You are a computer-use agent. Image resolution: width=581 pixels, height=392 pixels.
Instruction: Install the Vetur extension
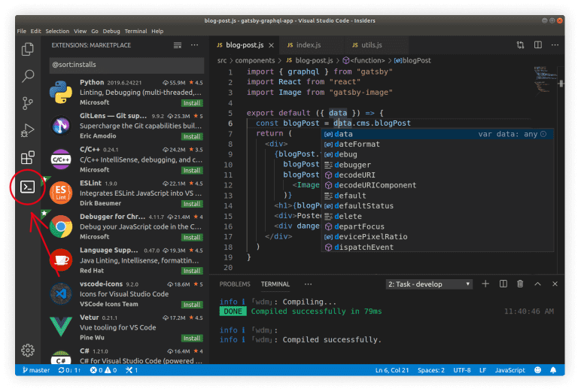tap(192, 339)
